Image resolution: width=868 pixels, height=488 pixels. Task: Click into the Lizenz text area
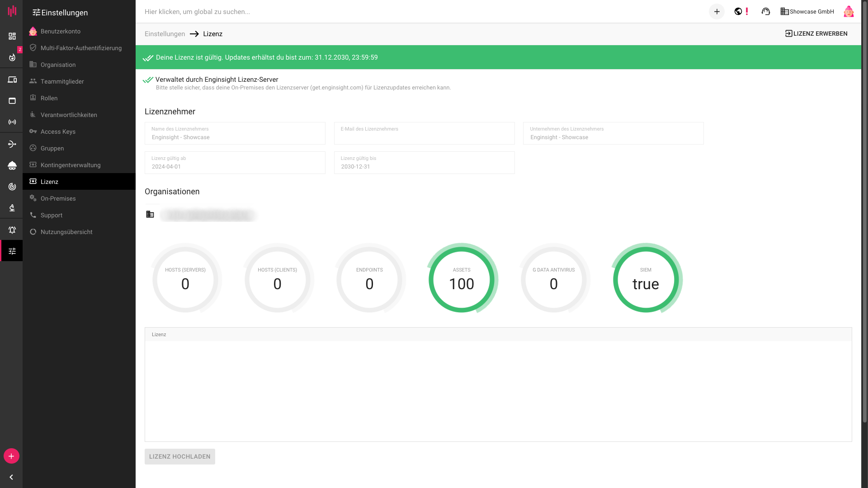click(x=497, y=391)
